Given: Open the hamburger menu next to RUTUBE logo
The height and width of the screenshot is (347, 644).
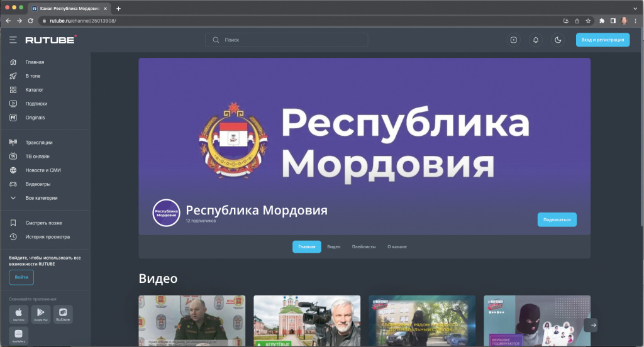Looking at the screenshot, I should pos(13,40).
